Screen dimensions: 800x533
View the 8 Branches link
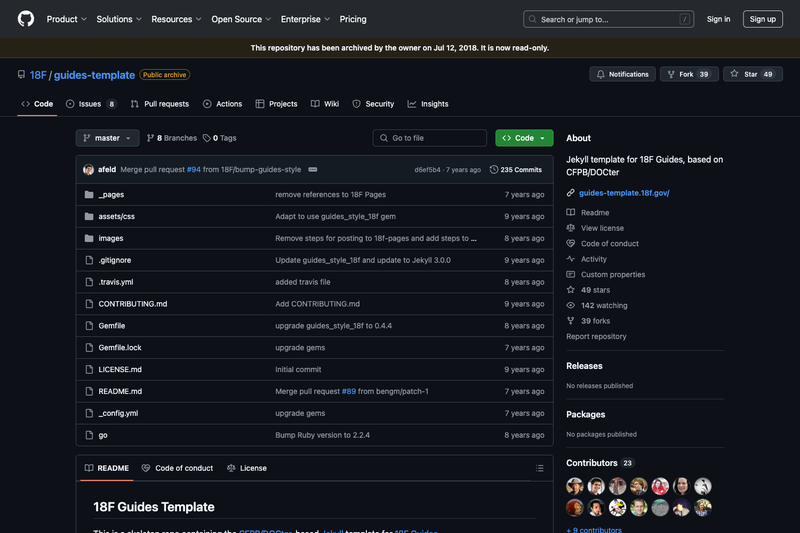point(171,138)
